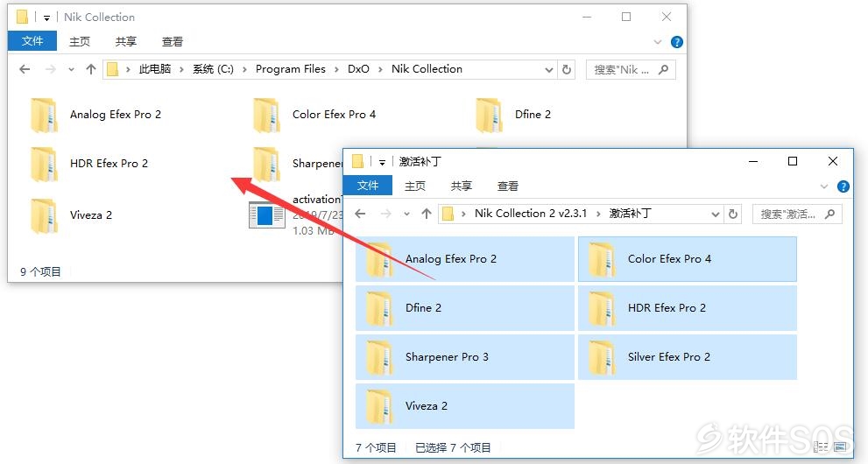Open help in 激活补丁 window

(x=843, y=186)
